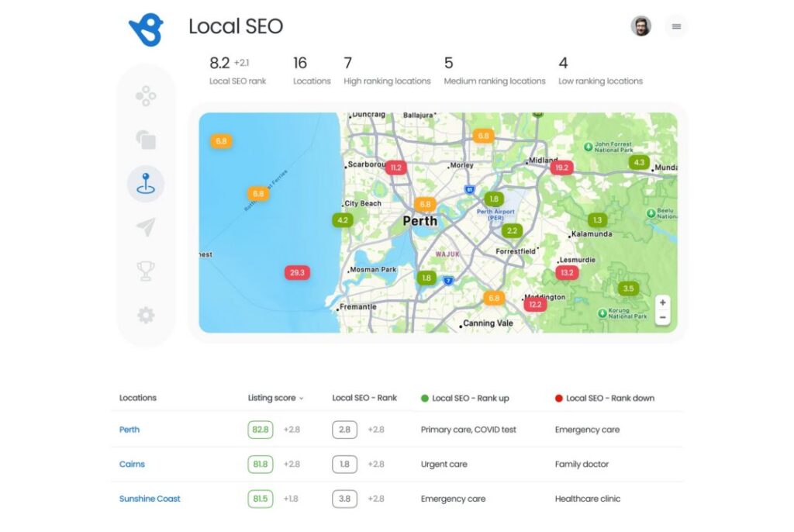Image resolution: width=794 pixels, height=532 pixels.
Task: Click the 3.8 rank badge for Sunshine Coast
Action: click(344, 499)
